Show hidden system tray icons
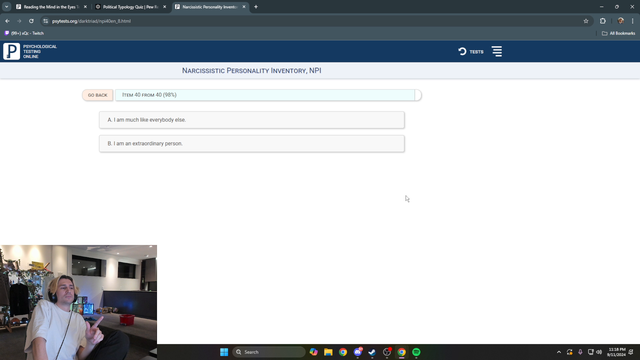This screenshot has height=360, width=640. [559, 352]
